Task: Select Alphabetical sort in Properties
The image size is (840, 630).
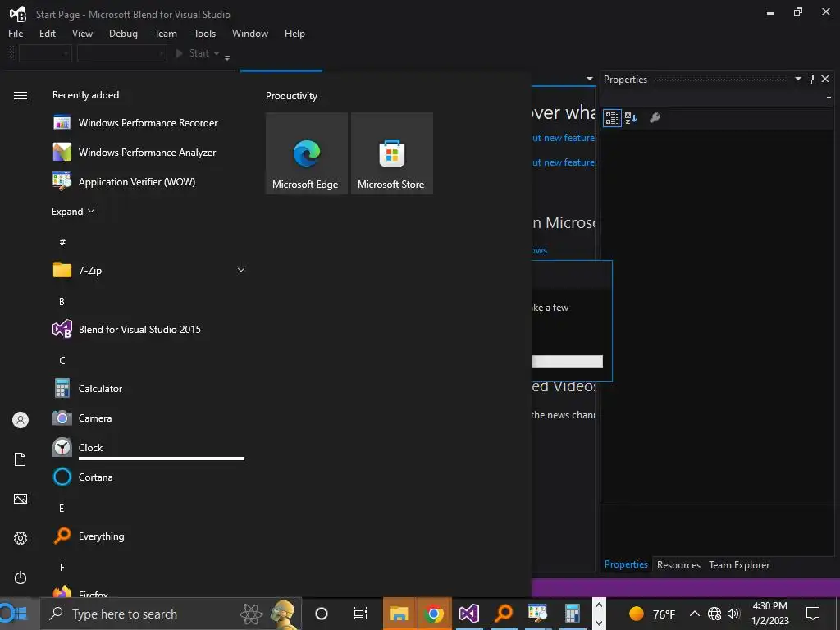Action: pyautogui.click(x=631, y=118)
